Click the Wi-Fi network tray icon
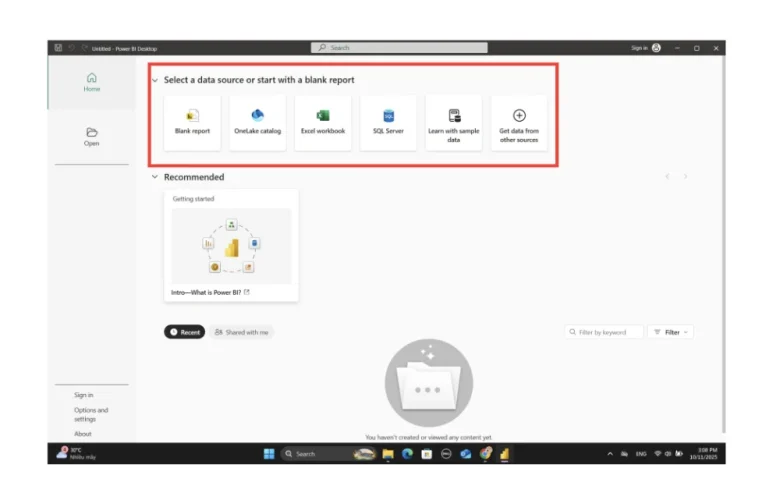762x500 pixels. pyautogui.click(x=658, y=454)
